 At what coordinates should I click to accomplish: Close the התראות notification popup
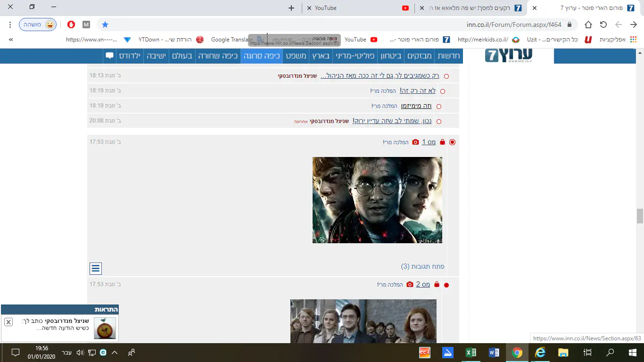pyautogui.click(x=8, y=322)
